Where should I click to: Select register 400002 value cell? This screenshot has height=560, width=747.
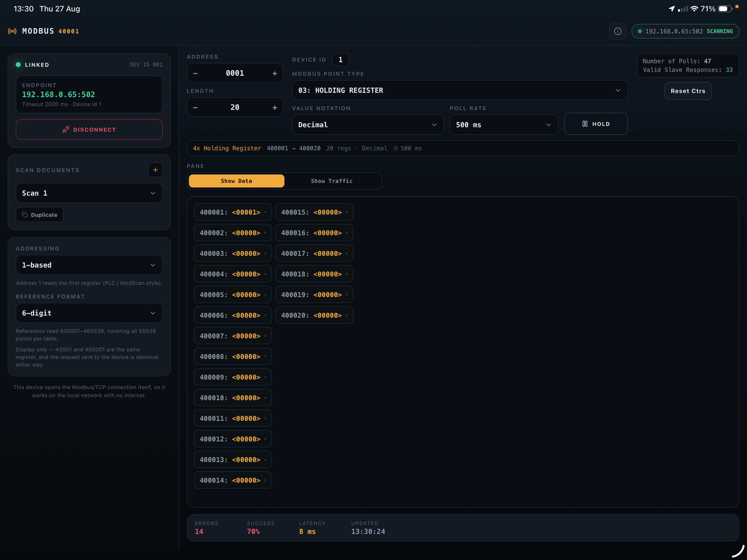coord(233,233)
